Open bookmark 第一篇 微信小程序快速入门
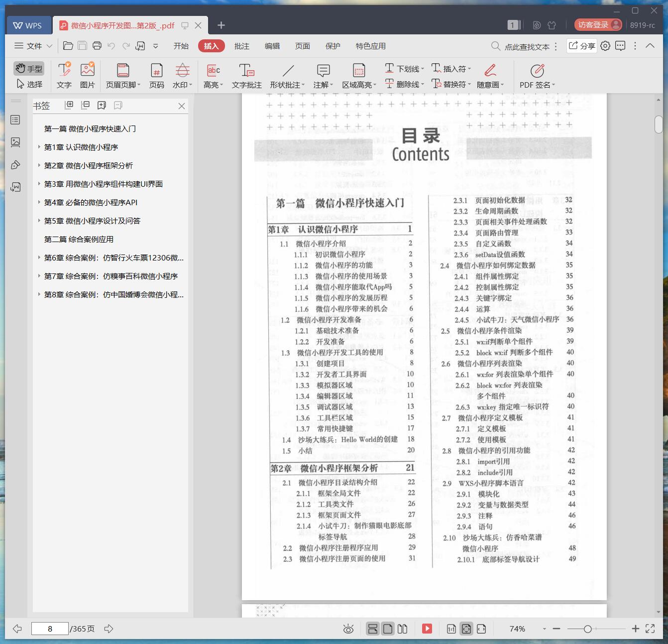This screenshot has height=644, width=668. click(90, 129)
